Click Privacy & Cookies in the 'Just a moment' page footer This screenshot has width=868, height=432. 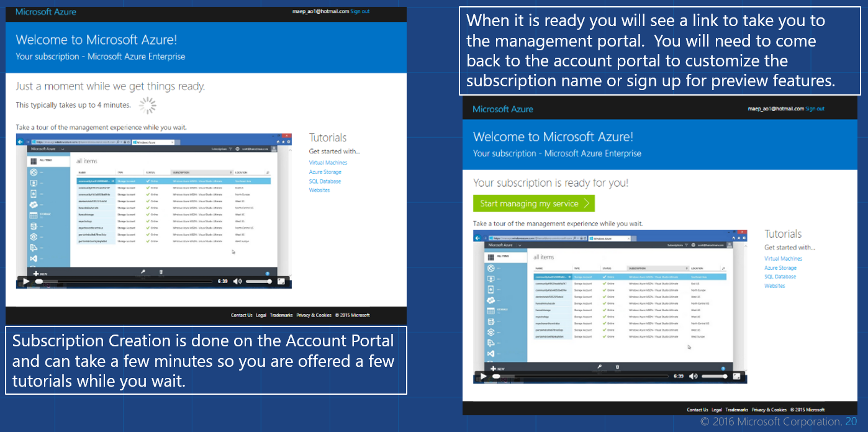pyautogui.click(x=314, y=315)
